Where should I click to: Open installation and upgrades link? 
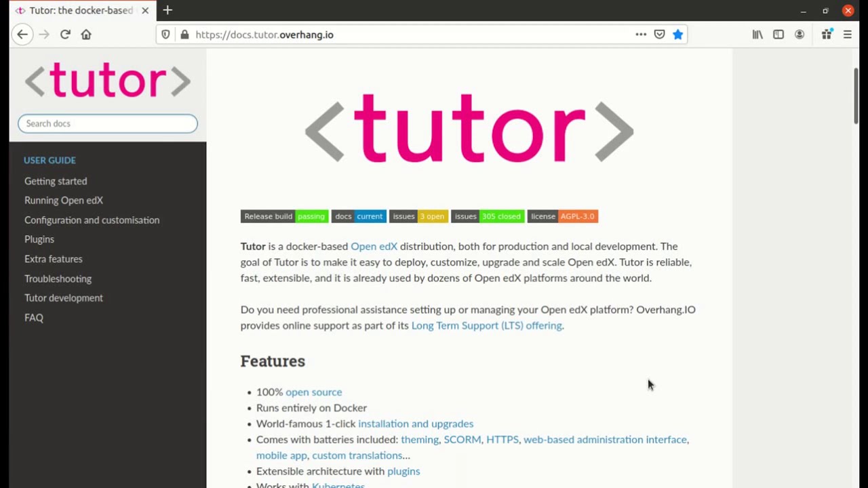click(416, 424)
